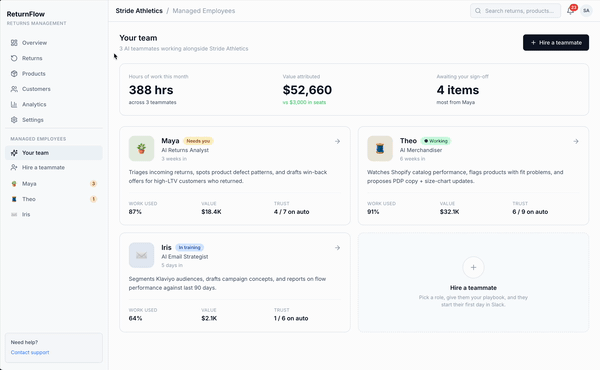Click Maya's plant avatar on her card
Viewport: 600px width, 370px height.
pyautogui.click(x=142, y=148)
